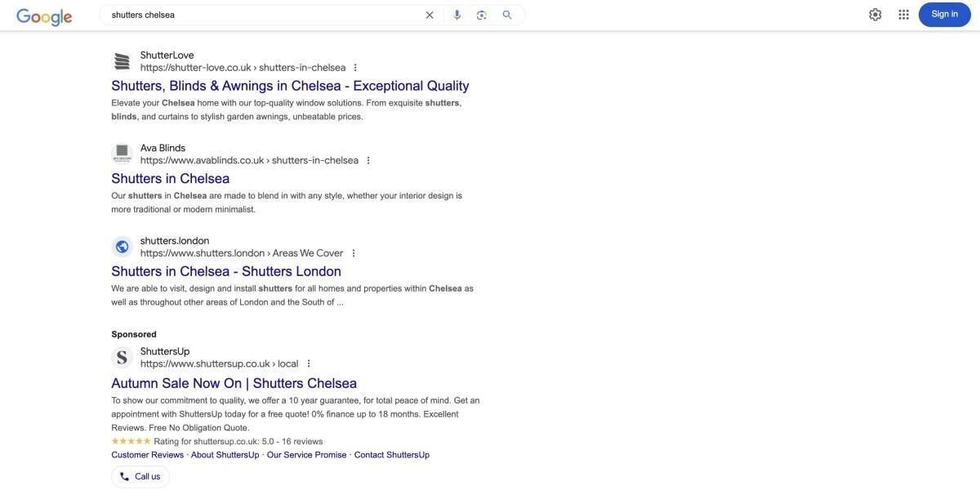The width and height of the screenshot is (980, 504).
Task: Open more options for ShuttersUp ad
Action: 309,364
